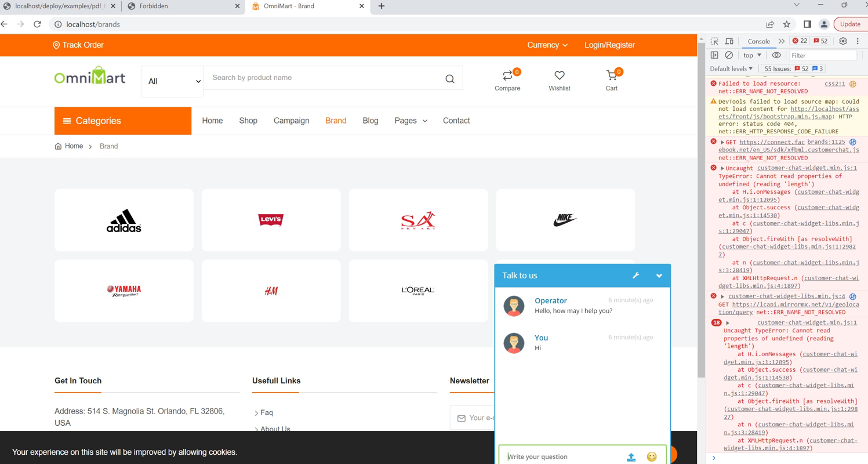The image size is (868, 464).
Task: Open the Shop menu item
Action: [248, 121]
